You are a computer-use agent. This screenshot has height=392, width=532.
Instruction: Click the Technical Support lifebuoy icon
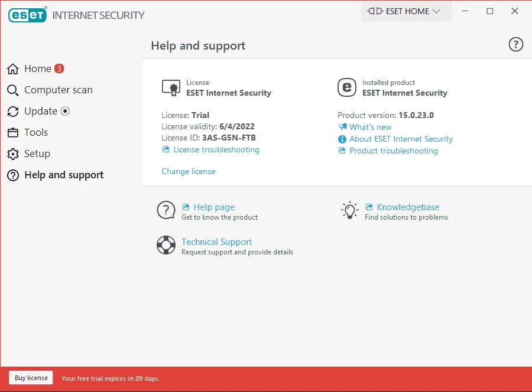coord(166,245)
